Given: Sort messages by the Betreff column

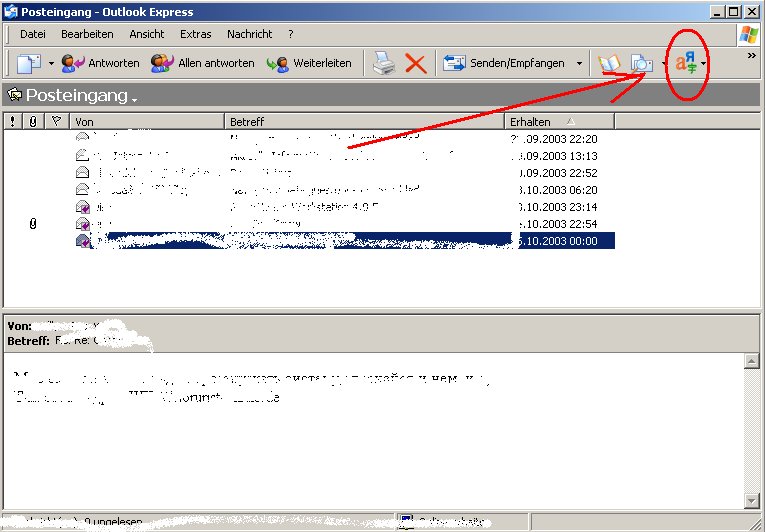Looking at the screenshot, I should point(364,122).
